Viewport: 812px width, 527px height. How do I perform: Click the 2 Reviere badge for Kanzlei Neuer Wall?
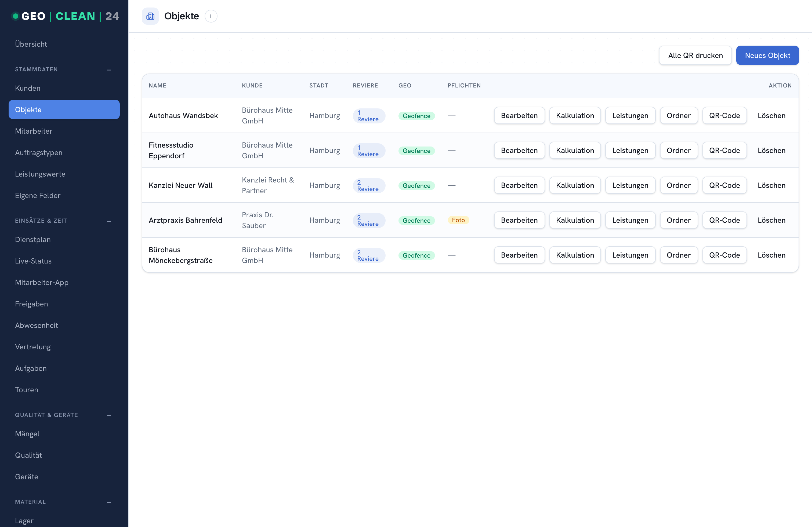[x=369, y=185]
